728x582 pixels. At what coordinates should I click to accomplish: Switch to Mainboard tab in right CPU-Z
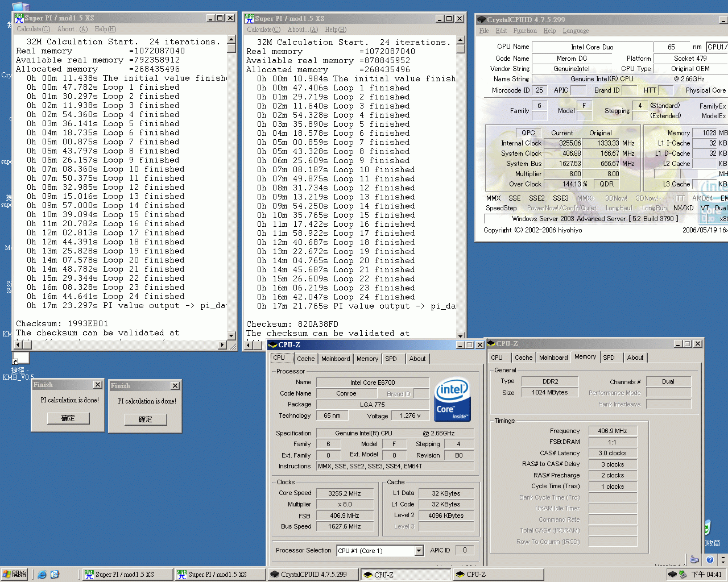click(x=553, y=357)
